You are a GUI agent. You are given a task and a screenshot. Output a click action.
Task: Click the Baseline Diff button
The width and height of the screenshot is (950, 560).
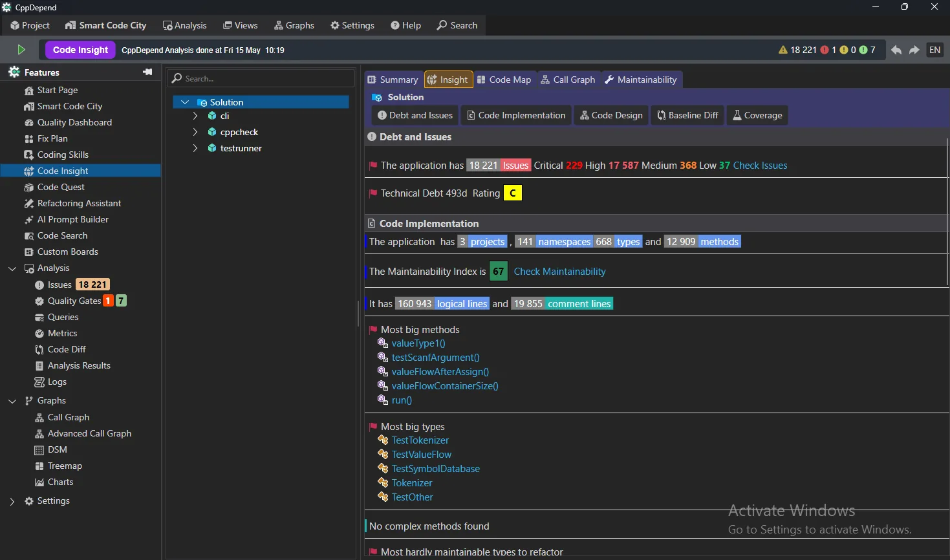(687, 115)
